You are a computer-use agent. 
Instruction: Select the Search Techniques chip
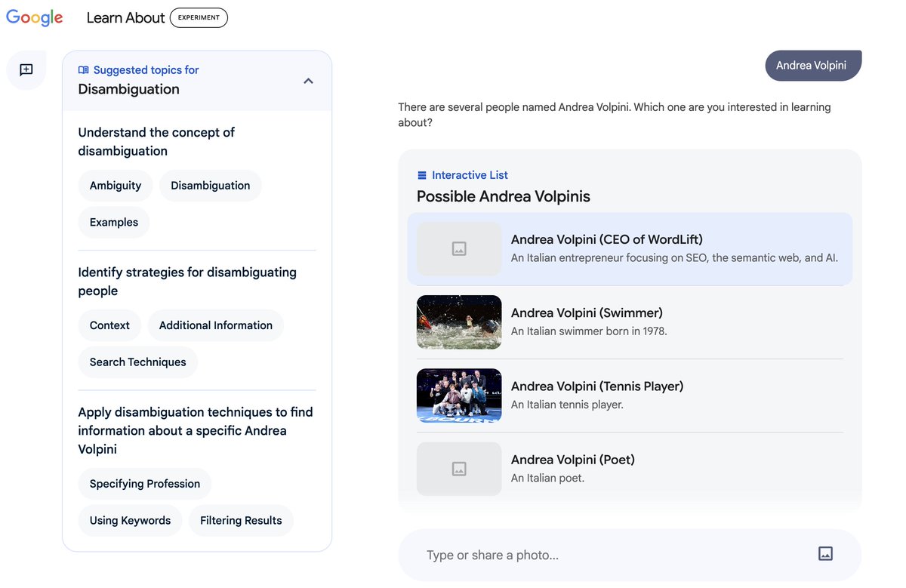tap(138, 362)
